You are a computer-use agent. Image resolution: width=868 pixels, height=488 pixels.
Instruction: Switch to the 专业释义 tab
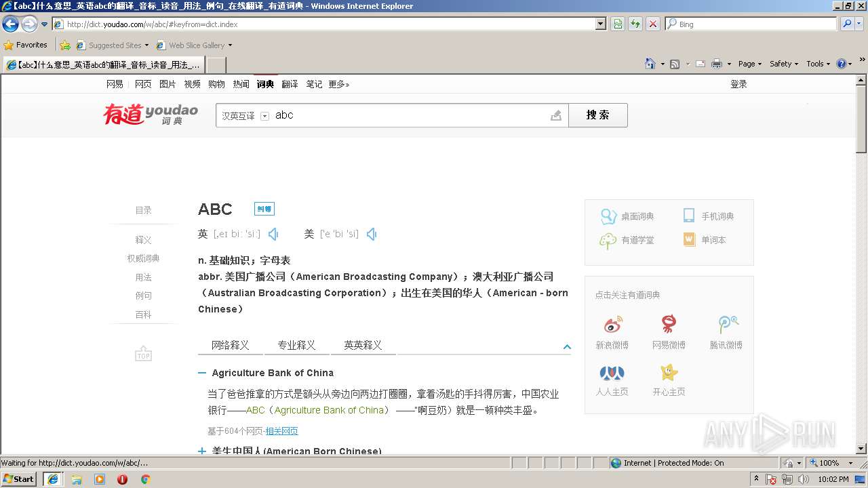296,345
